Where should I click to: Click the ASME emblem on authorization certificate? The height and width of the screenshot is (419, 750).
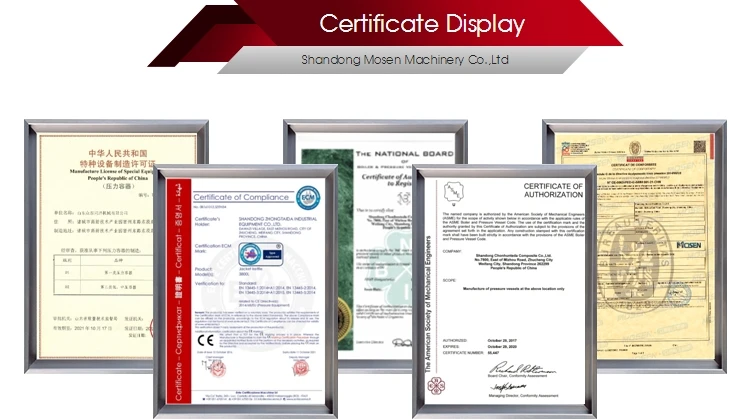453,192
